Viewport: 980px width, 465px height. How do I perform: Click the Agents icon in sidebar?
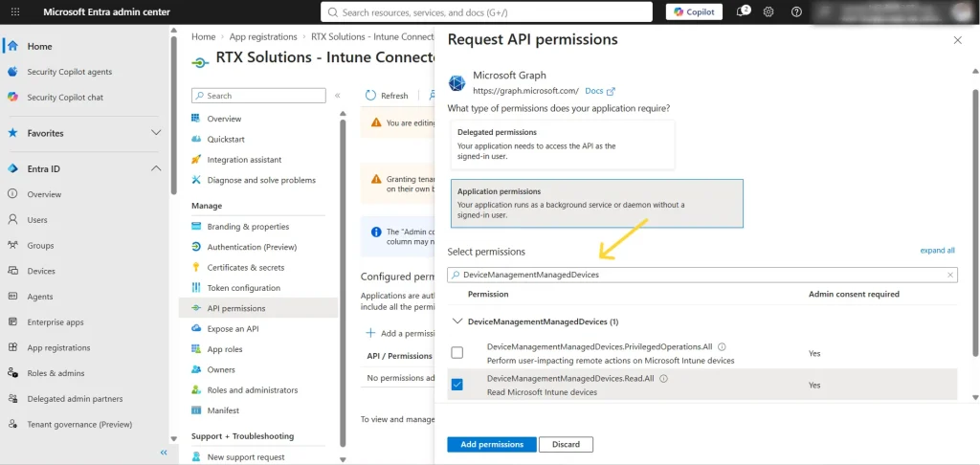click(12, 297)
